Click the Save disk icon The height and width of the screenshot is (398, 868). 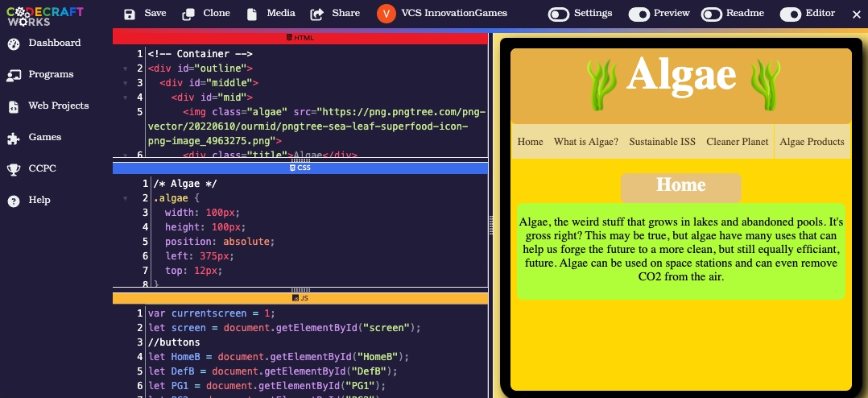(x=130, y=15)
